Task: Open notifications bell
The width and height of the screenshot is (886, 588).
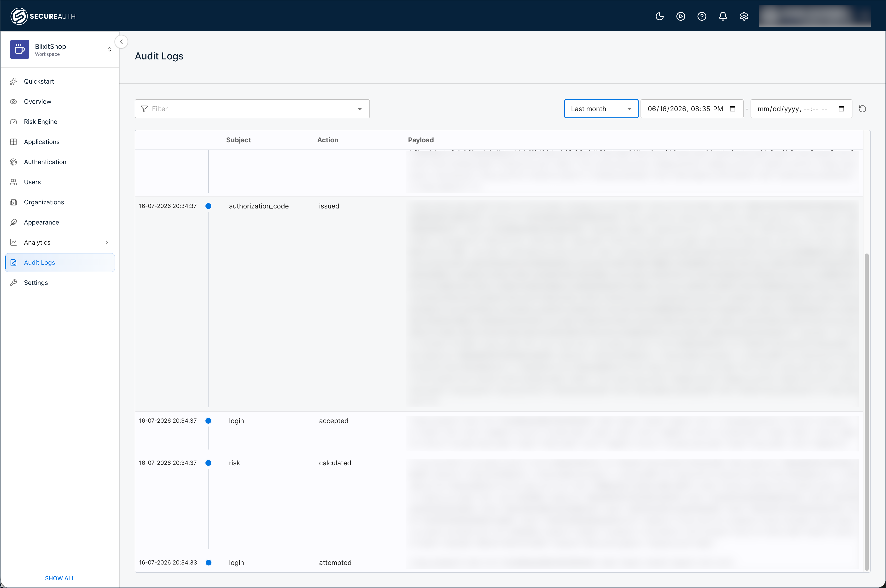Action: (723, 16)
